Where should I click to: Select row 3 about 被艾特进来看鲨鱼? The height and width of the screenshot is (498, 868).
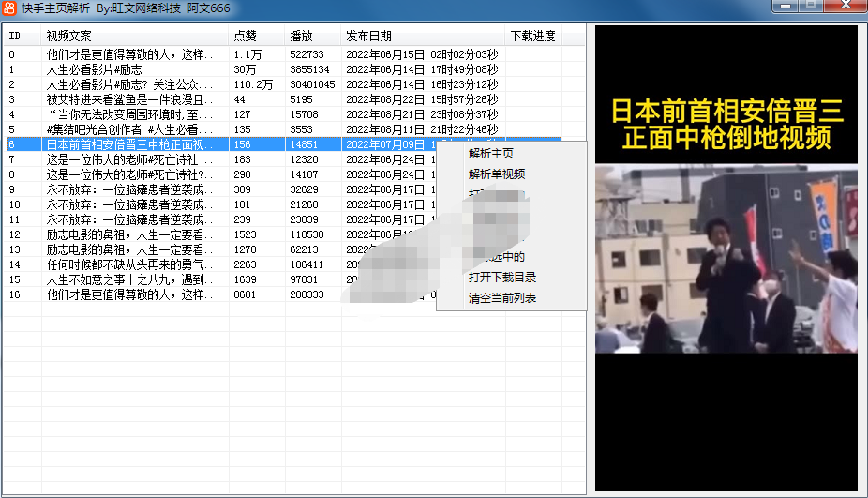pos(131,99)
